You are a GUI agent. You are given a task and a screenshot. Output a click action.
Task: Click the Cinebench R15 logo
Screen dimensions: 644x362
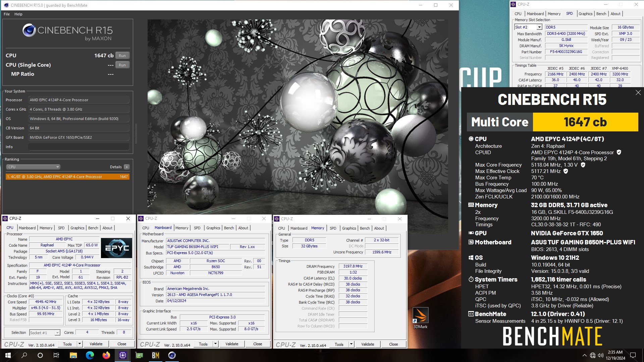pyautogui.click(x=67, y=33)
